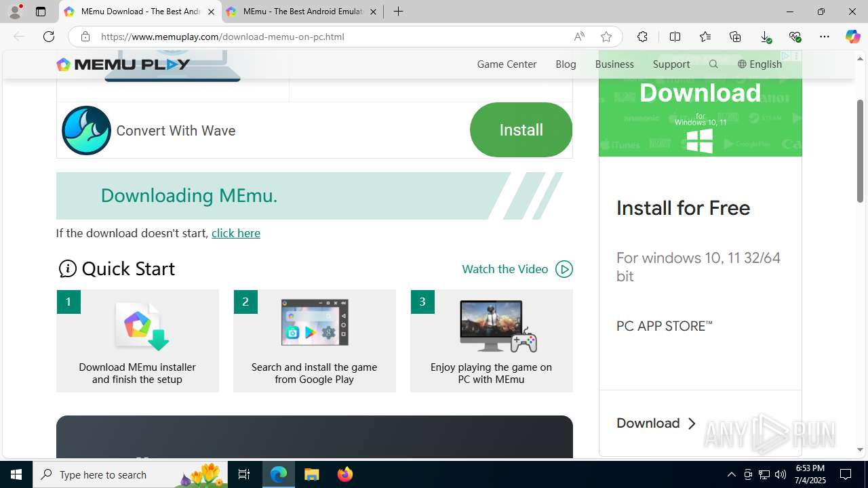Click PC APP STORE text
Image resolution: width=868 pixels, height=488 pixels.
664,326
